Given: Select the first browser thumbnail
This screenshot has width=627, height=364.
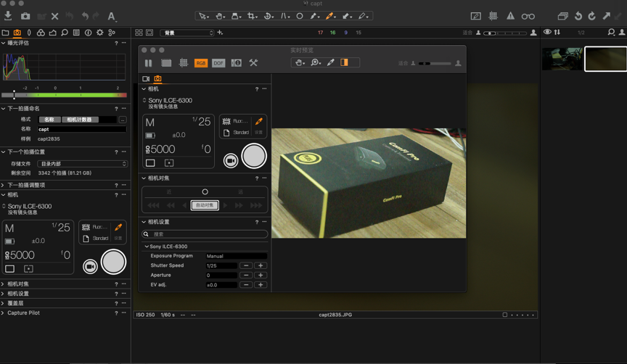Looking at the screenshot, I should (x=562, y=59).
